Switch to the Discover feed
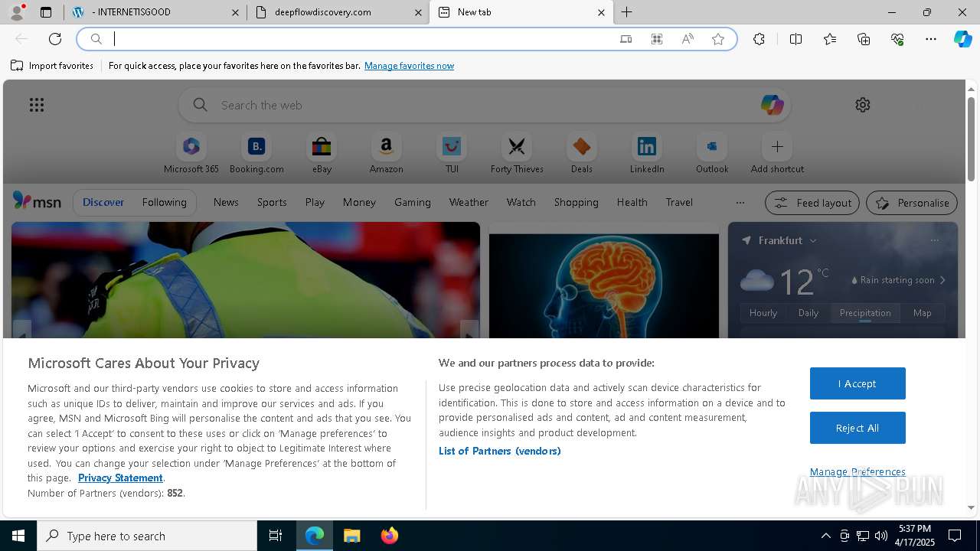Screen dimensions: 980x551 (x=103, y=203)
